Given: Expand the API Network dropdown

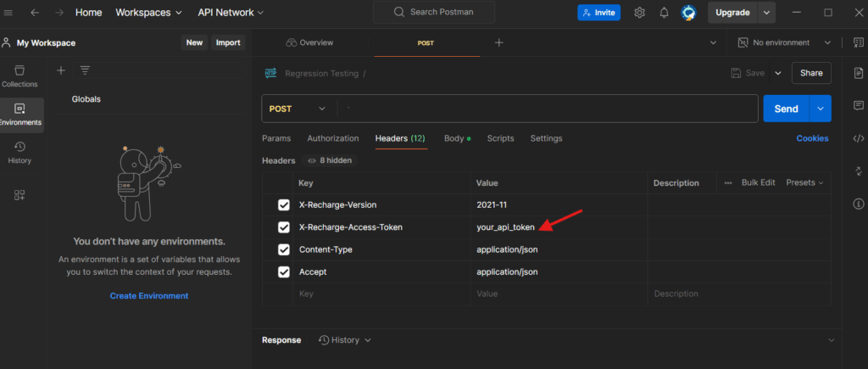Looking at the screenshot, I should click(231, 12).
